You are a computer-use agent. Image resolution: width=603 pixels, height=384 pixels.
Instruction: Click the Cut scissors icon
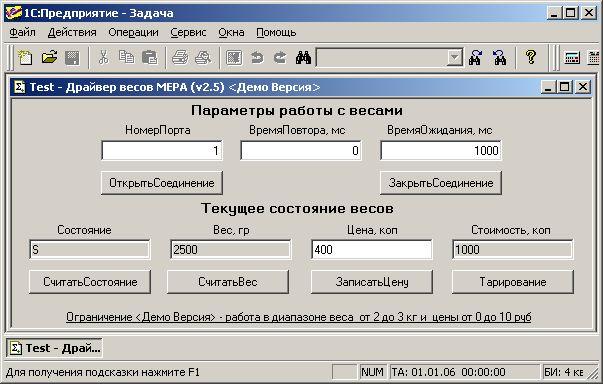[103, 58]
